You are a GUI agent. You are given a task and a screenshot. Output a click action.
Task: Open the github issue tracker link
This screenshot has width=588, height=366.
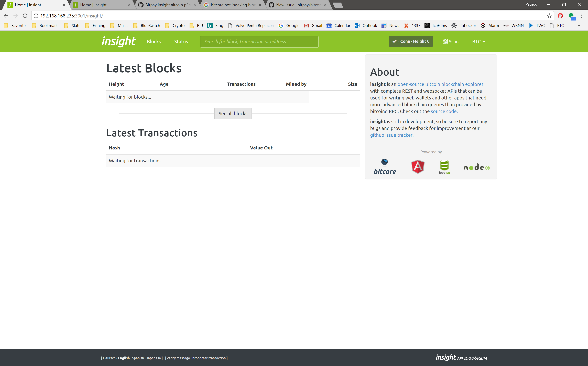[x=391, y=135]
